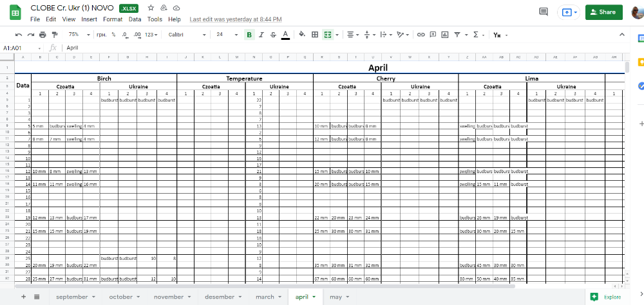Open the text color picker
This screenshot has width=644, height=305.
[285, 35]
